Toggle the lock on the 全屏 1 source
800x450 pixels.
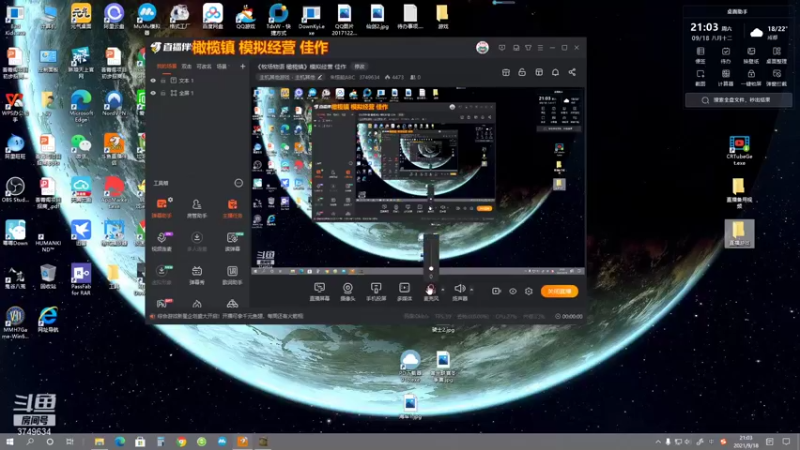163,93
